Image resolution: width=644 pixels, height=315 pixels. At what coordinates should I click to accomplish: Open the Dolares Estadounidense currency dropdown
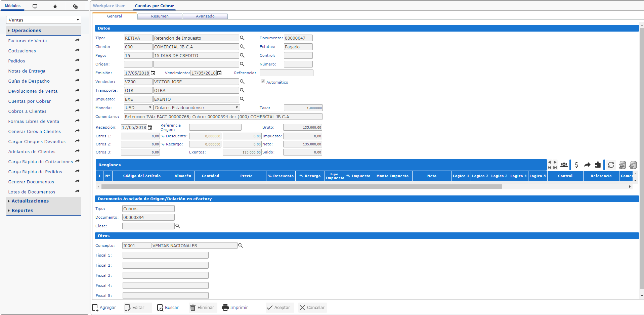pos(197,107)
